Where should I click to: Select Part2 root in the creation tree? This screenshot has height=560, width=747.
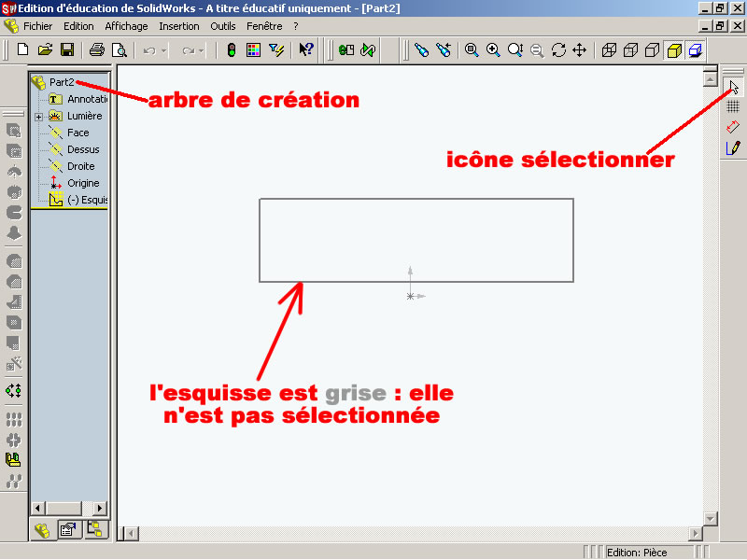pyautogui.click(x=62, y=82)
